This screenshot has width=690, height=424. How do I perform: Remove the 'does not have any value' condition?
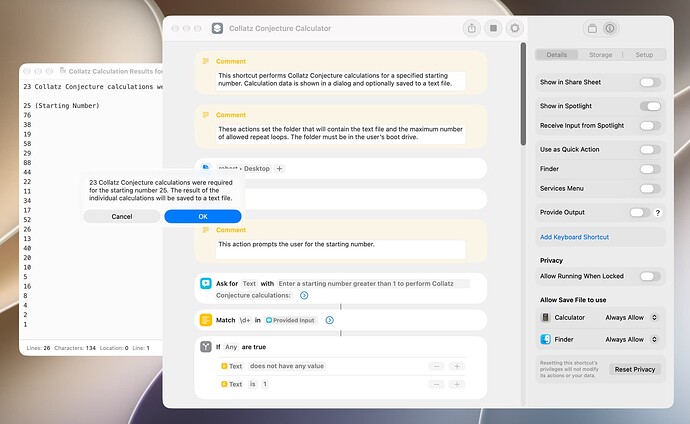pyautogui.click(x=436, y=366)
